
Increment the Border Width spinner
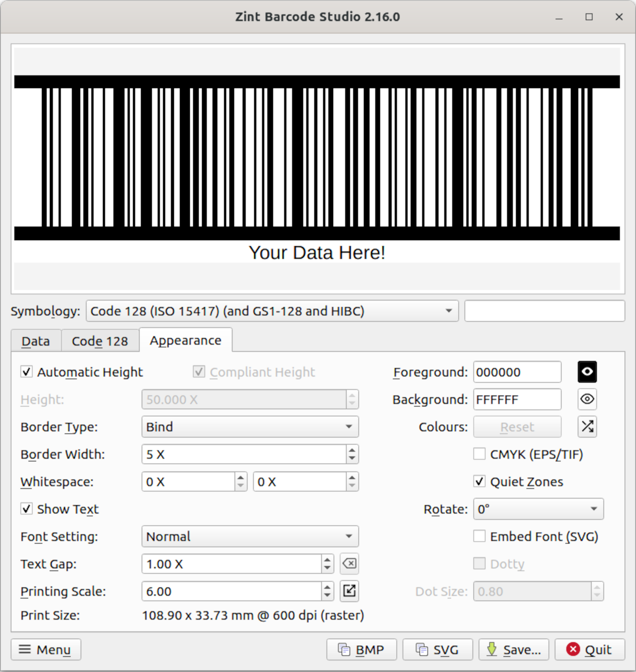tap(351, 451)
